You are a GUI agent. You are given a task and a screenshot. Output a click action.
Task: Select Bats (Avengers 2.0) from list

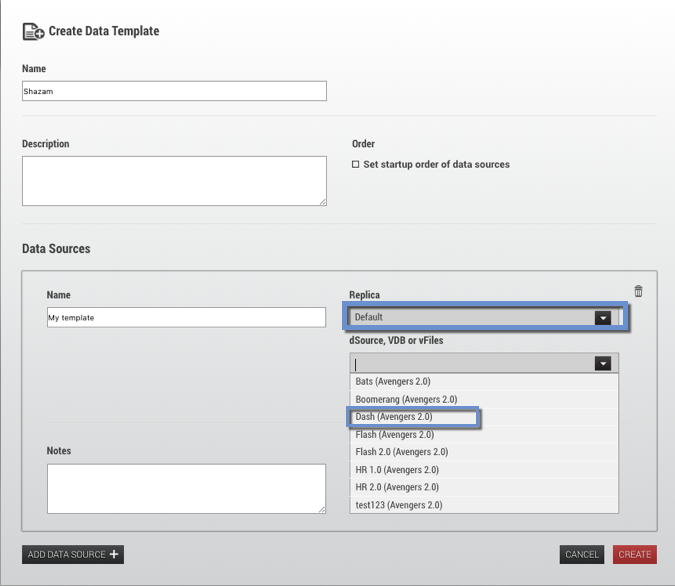click(x=393, y=382)
